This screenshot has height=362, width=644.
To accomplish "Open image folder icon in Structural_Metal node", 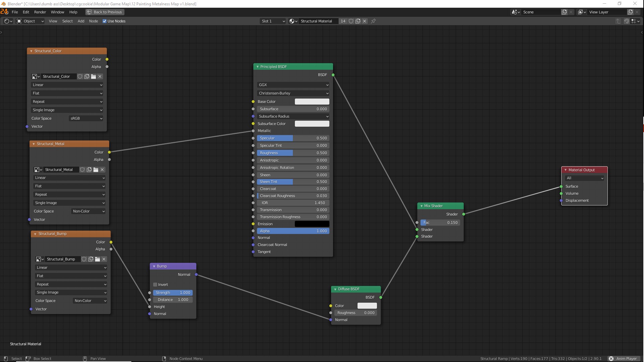I will point(96,170).
